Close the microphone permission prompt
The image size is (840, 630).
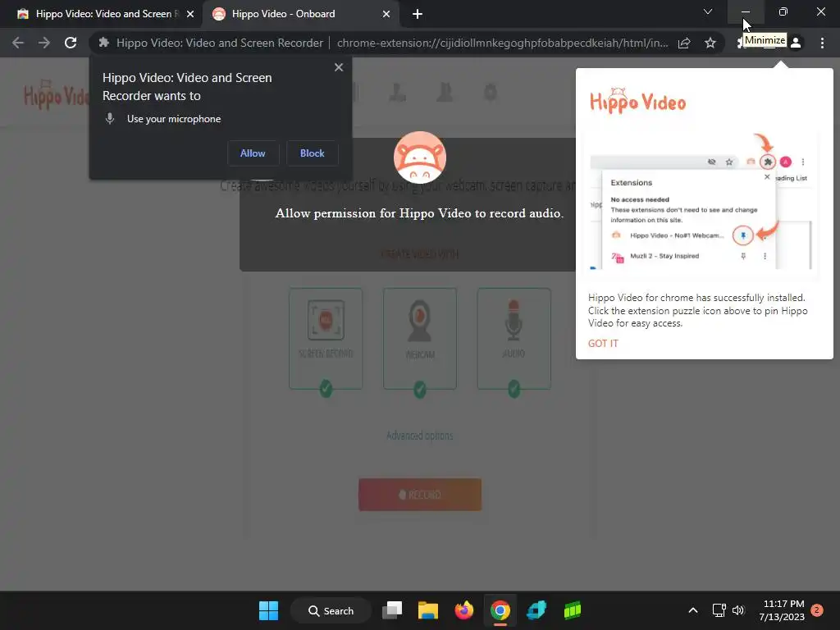pyautogui.click(x=339, y=67)
